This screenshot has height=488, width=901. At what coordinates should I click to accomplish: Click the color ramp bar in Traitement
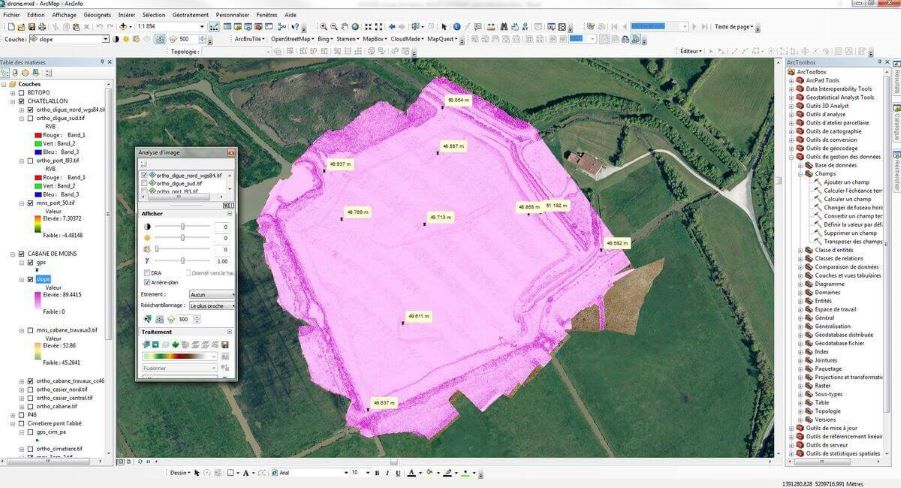(180, 356)
